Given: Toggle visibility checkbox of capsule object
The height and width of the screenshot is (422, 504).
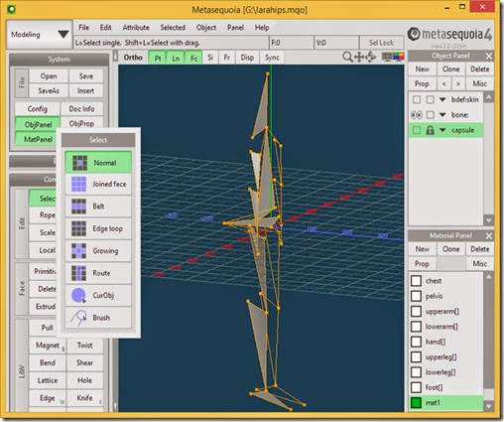Looking at the screenshot, I should [417, 130].
